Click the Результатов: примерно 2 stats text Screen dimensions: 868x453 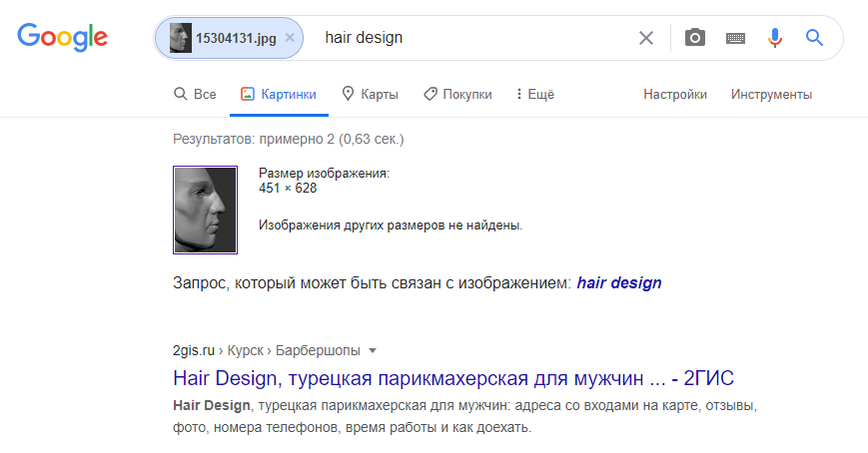[289, 139]
